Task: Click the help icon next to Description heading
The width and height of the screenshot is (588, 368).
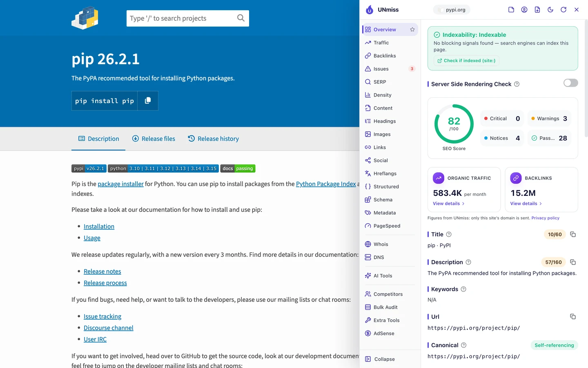Action: (468, 262)
